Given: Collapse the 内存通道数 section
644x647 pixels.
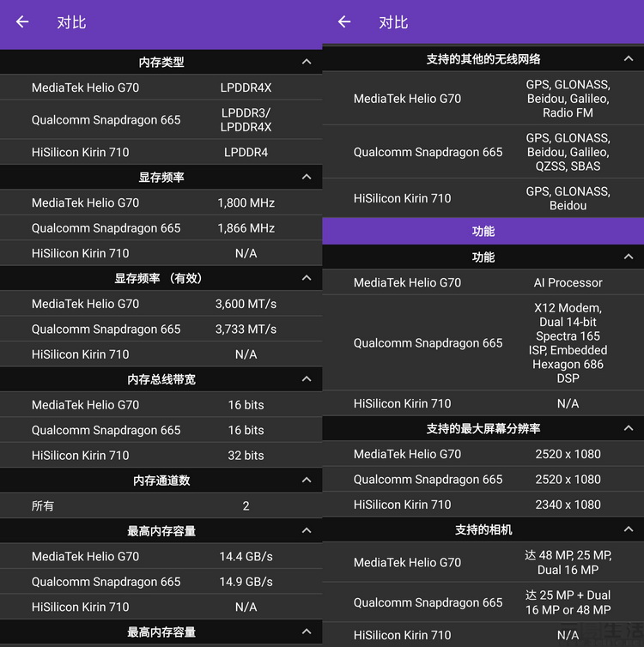Looking at the screenshot, I should click(x=307, y=481).
